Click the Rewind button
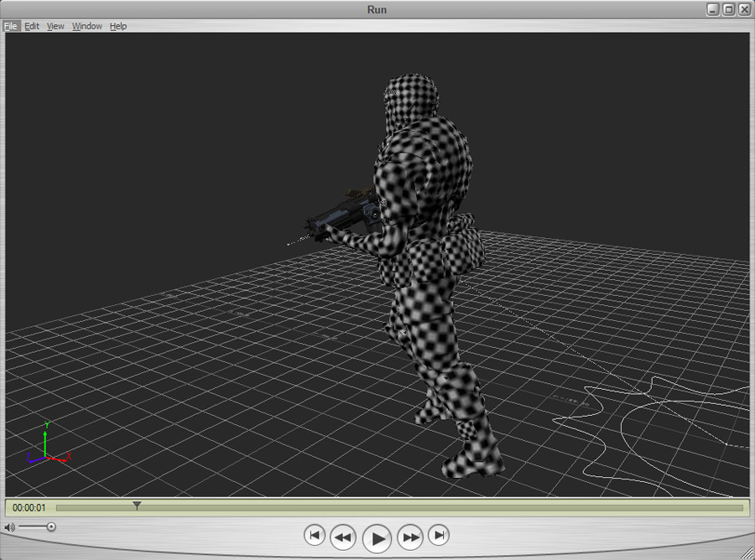The height and width of the screenshot is (560, 755). click(343, 537)
